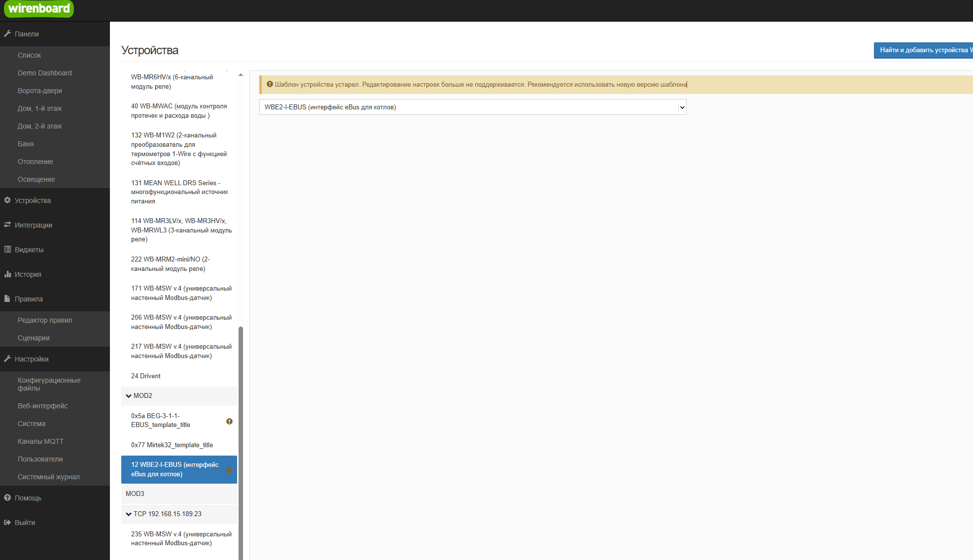Open Редактор правил menu item
The width and height of the screenshot is (973, 560).
45,320
